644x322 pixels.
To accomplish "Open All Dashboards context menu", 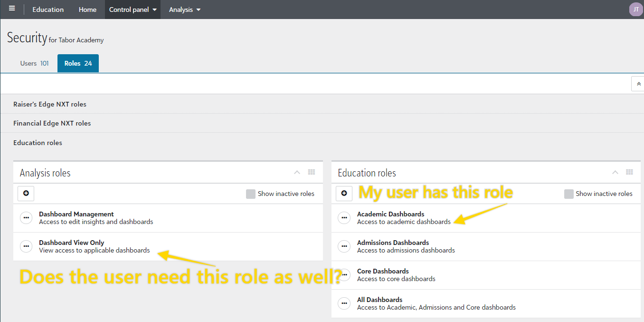I will coord(344,303).
